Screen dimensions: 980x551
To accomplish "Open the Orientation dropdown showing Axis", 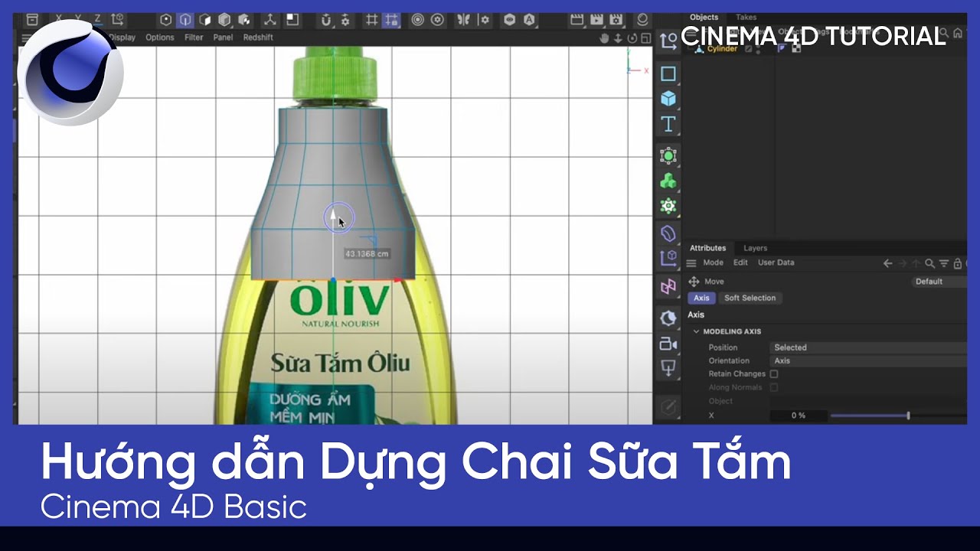I will [x=868, y=360].
